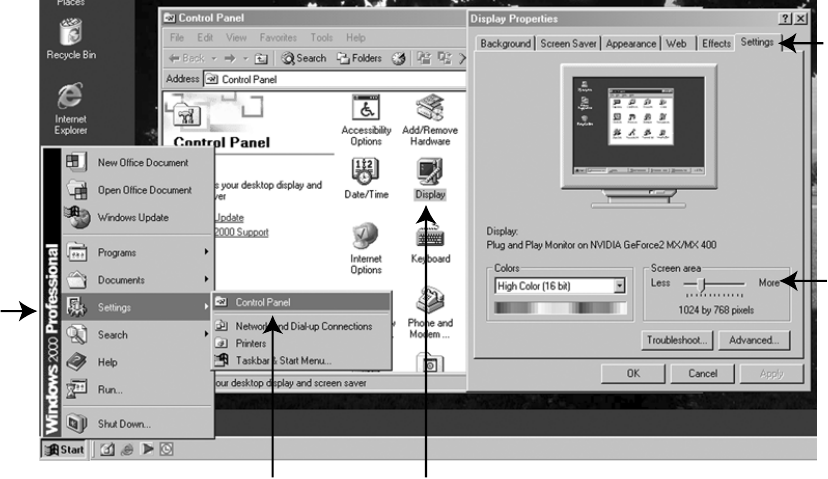Choose Printers in the Settings submenu
The image size is (828, 479).
[x=302, y=343]
